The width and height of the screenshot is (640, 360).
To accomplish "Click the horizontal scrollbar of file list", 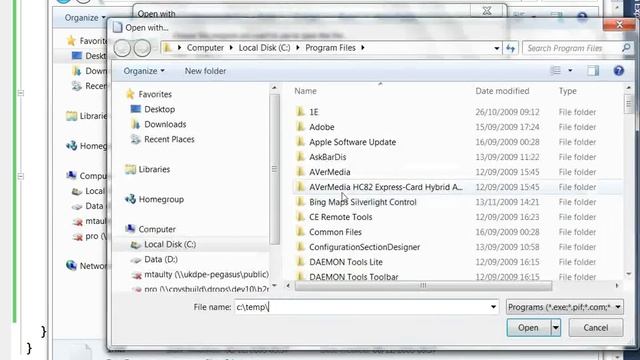I will tap(423, 286).
